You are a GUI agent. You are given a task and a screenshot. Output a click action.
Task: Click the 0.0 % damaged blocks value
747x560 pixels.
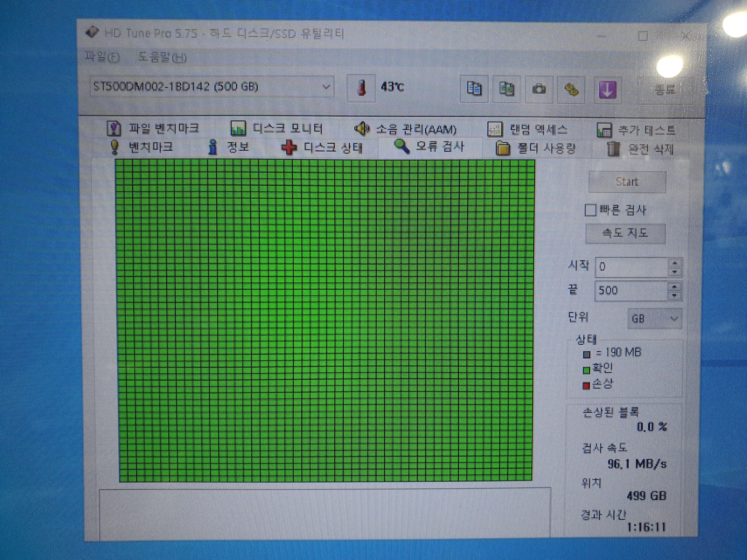coord(652,427)
